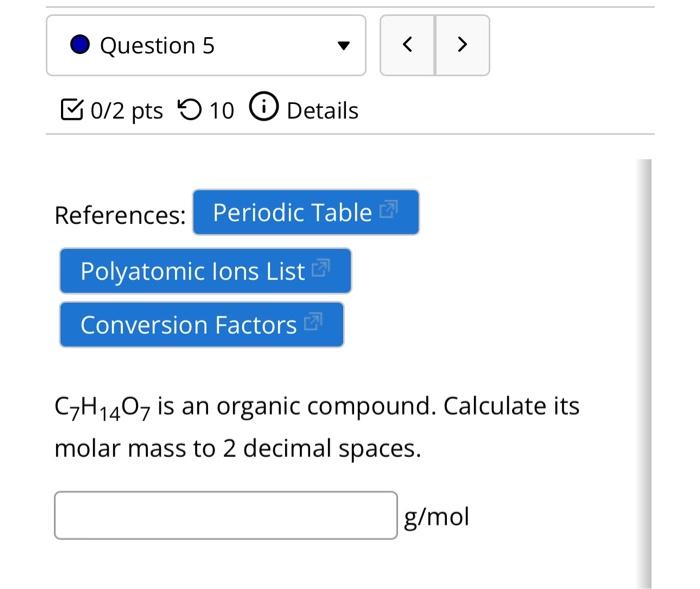
Task: Click the retry attempts circular arrow icon
Action: [188, 110]
